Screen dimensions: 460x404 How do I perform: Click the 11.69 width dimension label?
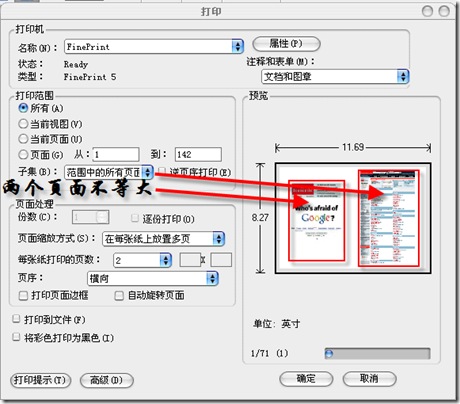pyautogui.click(x=353, y=147)
